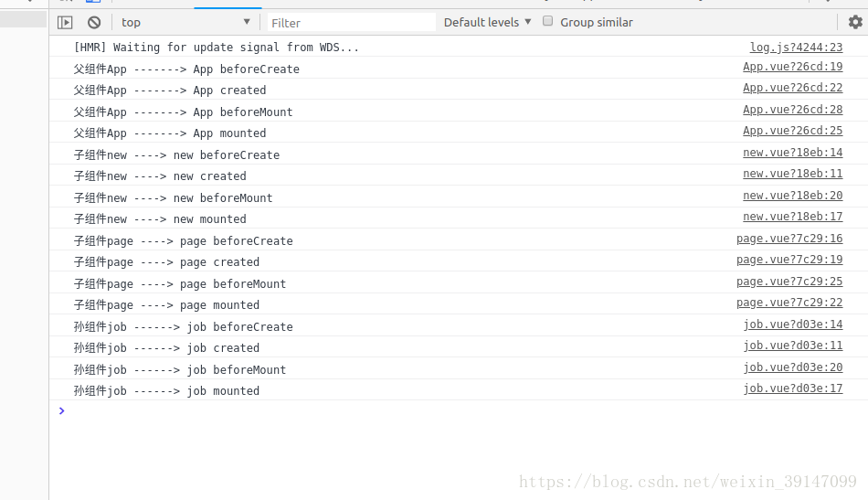
Task: Select log text 'App beforeMount'
Action: (243, 112)
